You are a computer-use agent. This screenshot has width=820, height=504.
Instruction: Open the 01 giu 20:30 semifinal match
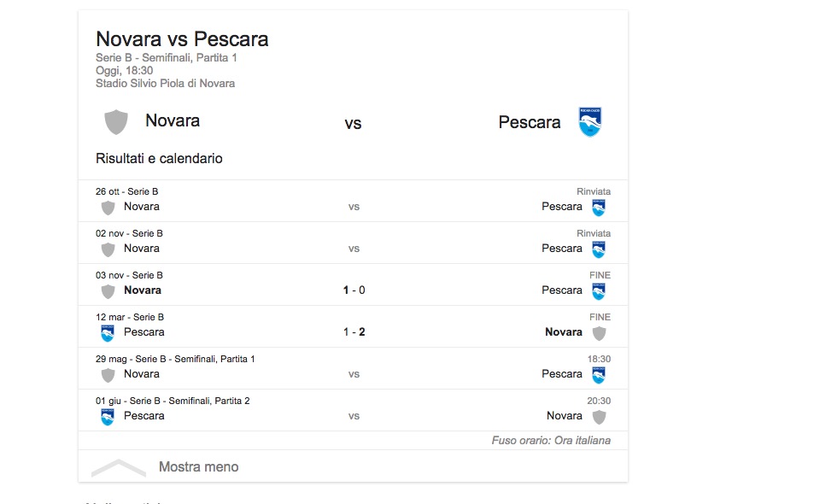[353, 411]
